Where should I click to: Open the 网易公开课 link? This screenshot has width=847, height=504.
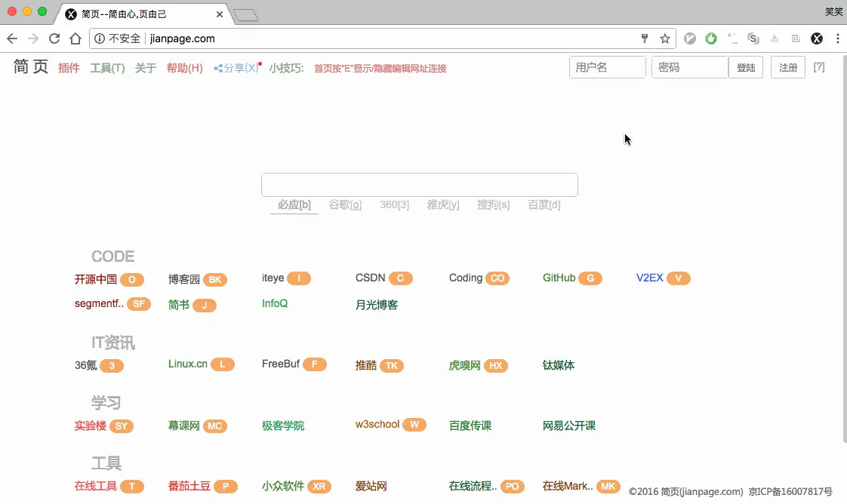click(x=568, y=426)
